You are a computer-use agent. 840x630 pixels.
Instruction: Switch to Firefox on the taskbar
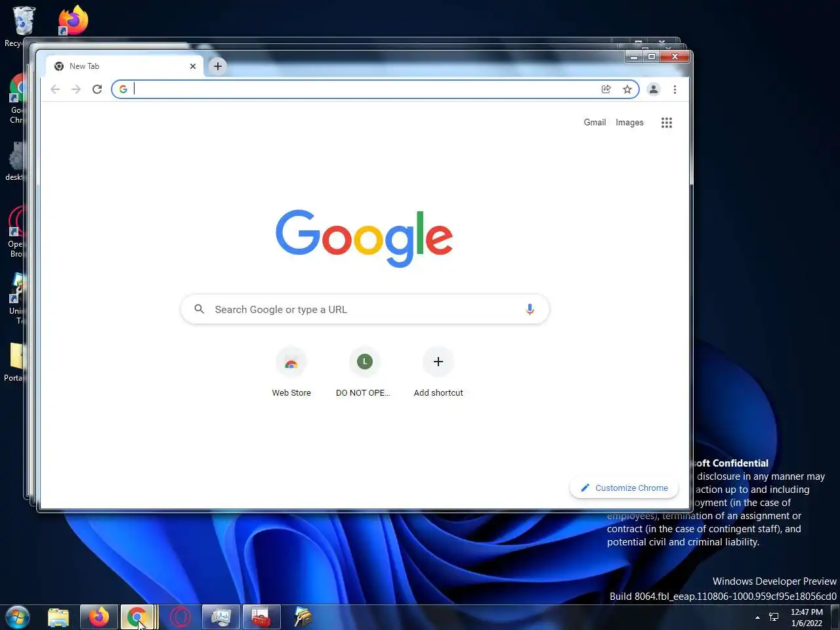click(x=99, y=618)
